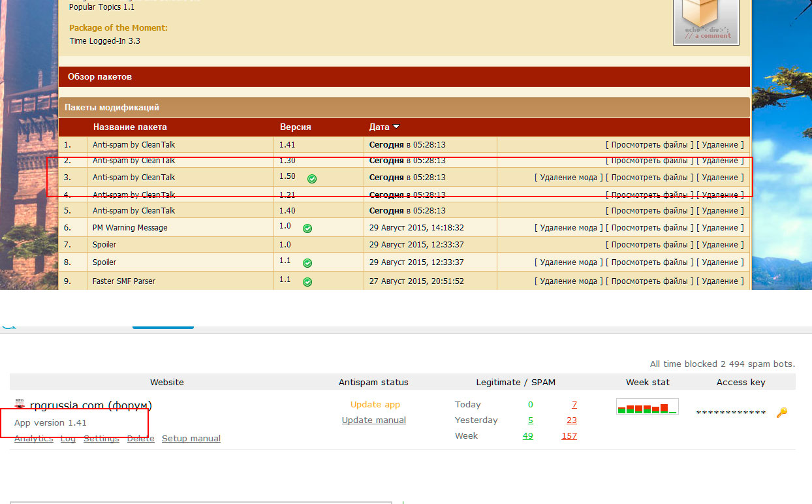Sort by Название пакета column header
Viewport: 812px width, 504px height.
pos(130,127)
